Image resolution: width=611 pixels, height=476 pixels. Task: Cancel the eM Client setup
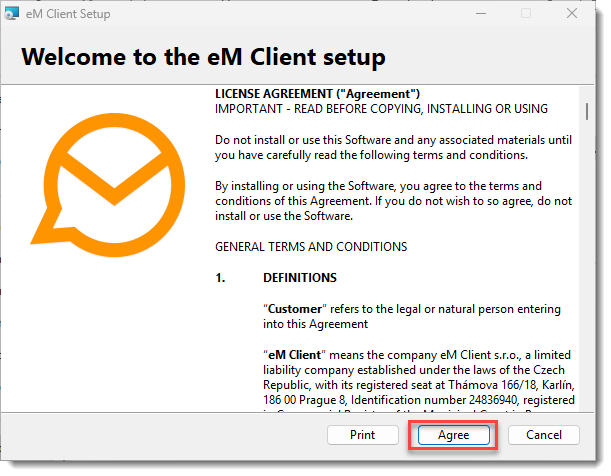tap(544, 435)
